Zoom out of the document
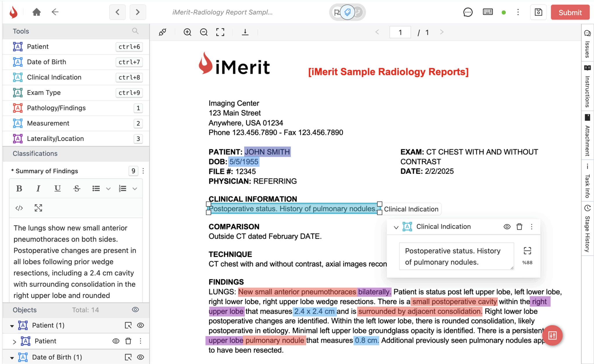The height and width of the screenshot is (364, 594). click(204, 32)
